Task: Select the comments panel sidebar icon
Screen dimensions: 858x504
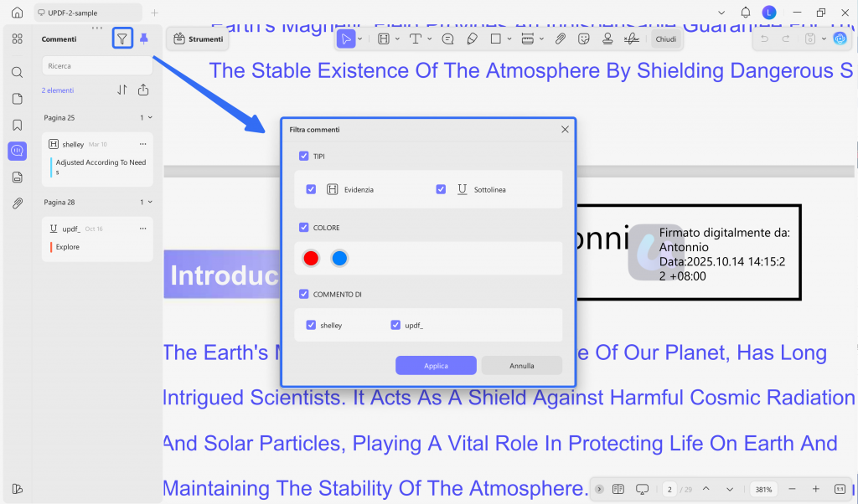Action: pyautogui.click(x=17, y=151)
